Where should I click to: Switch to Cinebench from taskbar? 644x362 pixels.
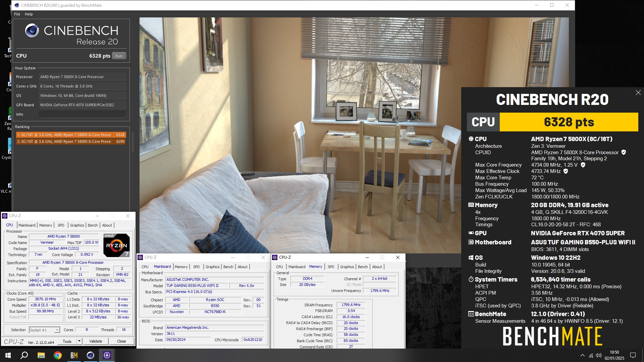91,355
